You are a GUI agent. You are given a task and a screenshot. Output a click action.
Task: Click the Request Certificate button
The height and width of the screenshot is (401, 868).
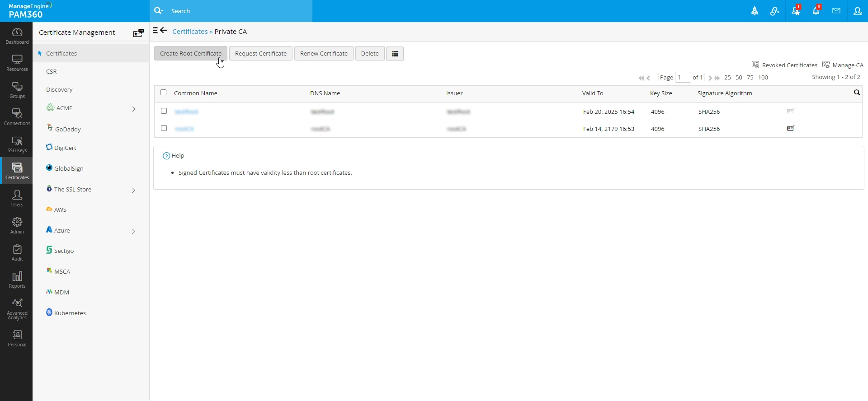pos(261,54)
